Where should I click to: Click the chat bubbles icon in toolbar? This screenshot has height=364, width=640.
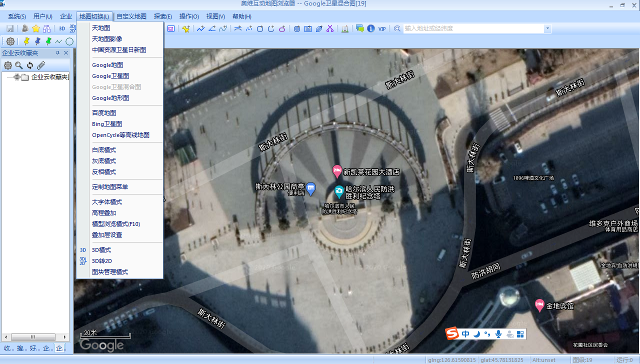tap(359, 29)
